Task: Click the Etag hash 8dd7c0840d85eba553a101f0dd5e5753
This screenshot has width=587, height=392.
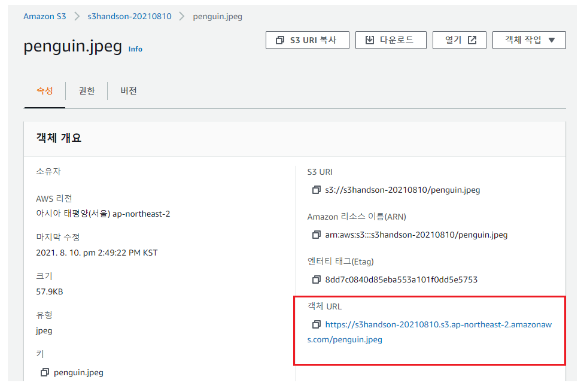Action: [x=402, y=279]
